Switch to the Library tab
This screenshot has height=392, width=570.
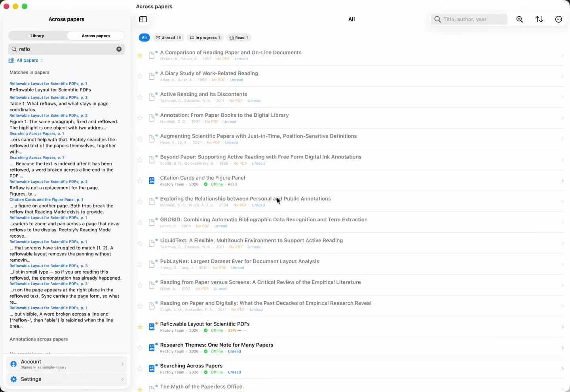[x=37, y=36]
